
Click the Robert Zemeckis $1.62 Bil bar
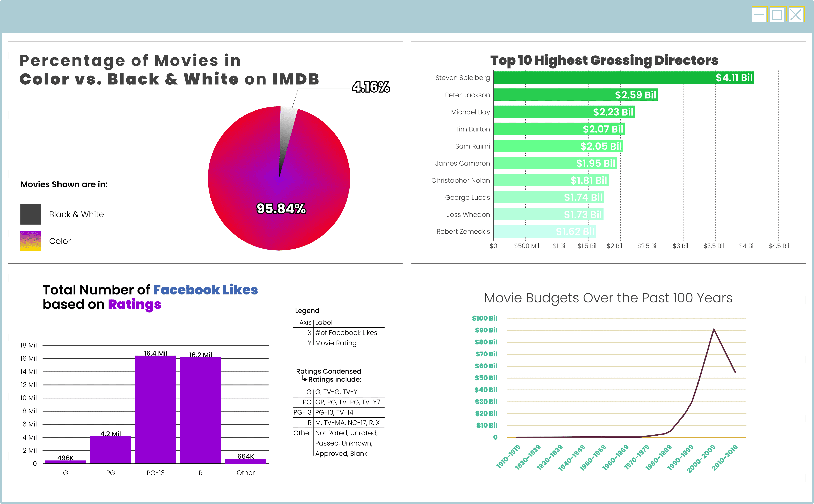click(x=545, y=231)
